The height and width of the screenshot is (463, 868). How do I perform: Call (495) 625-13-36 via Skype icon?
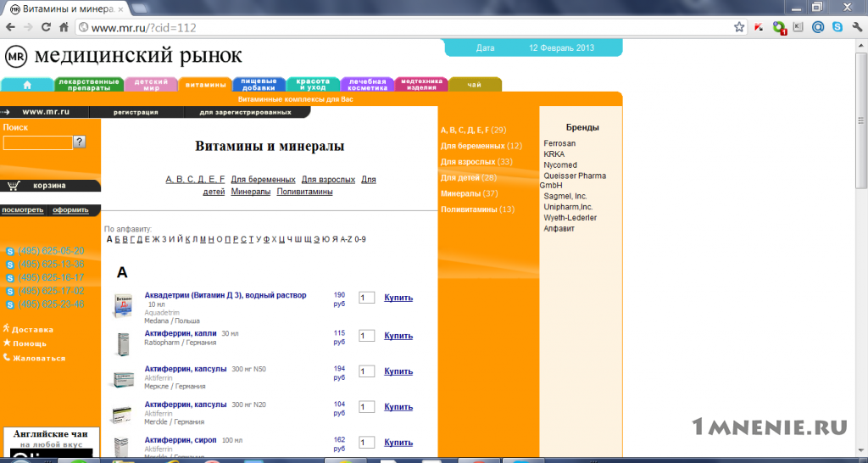9,265
